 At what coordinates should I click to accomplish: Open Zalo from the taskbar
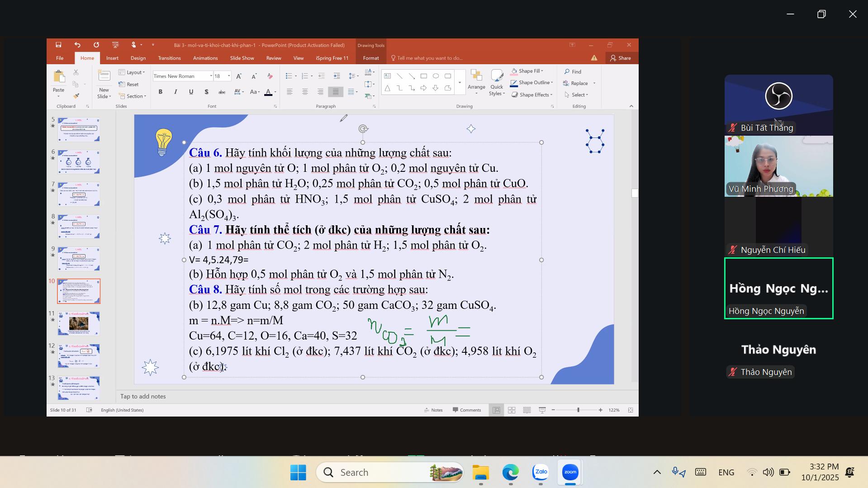pos(541,472)
